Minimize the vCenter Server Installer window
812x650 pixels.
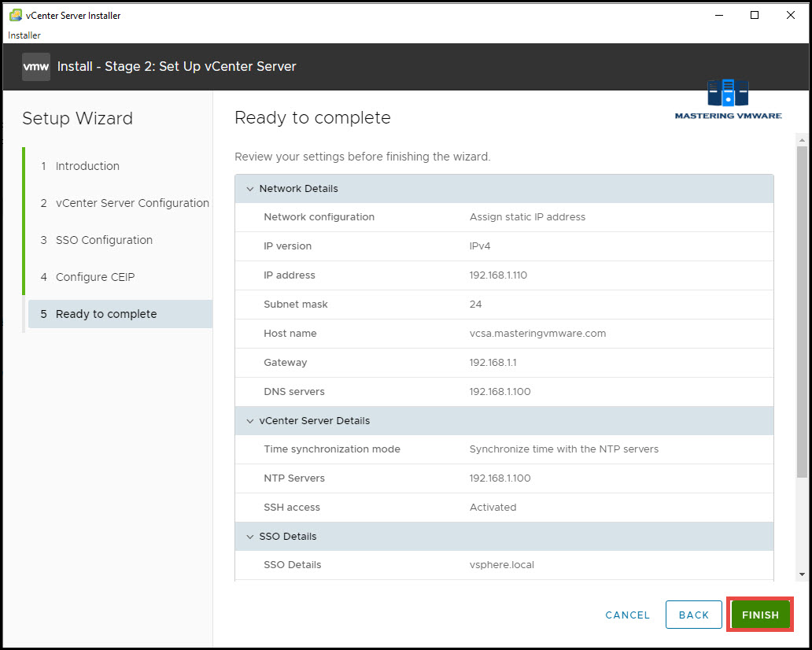719,15
